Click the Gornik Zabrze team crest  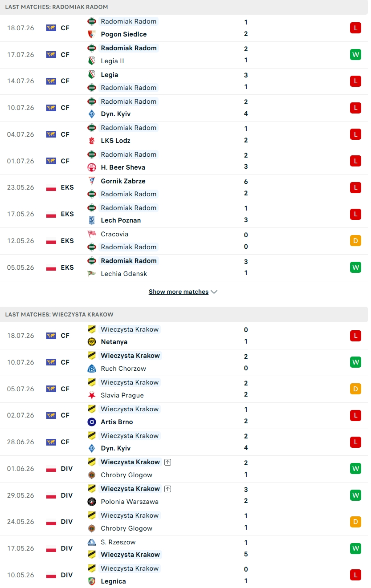(92, 181)
